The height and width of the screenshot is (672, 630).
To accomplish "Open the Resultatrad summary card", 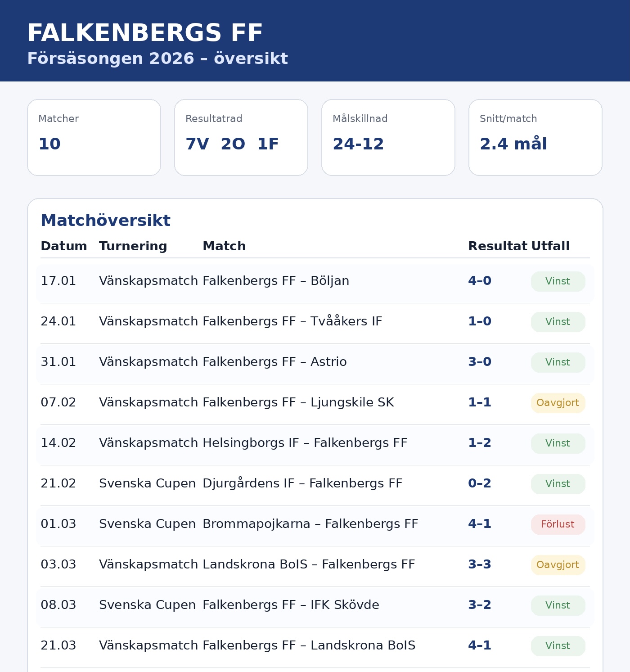I will pos(241,137).
